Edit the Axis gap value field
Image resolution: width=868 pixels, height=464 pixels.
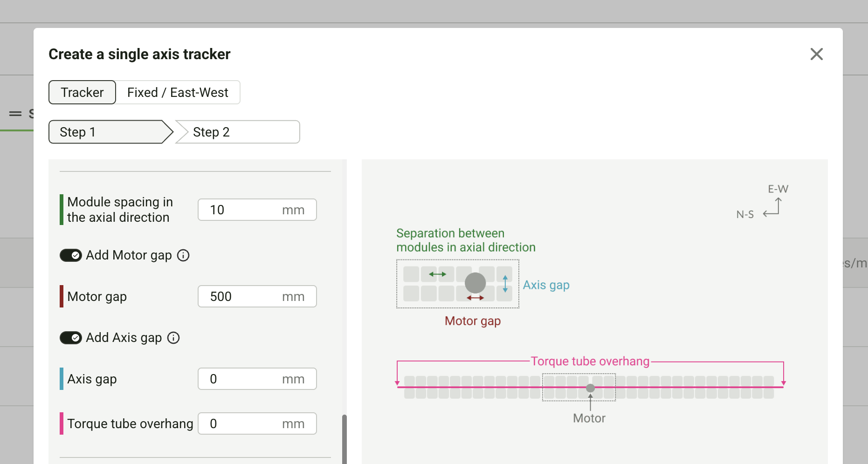point(257,379)
